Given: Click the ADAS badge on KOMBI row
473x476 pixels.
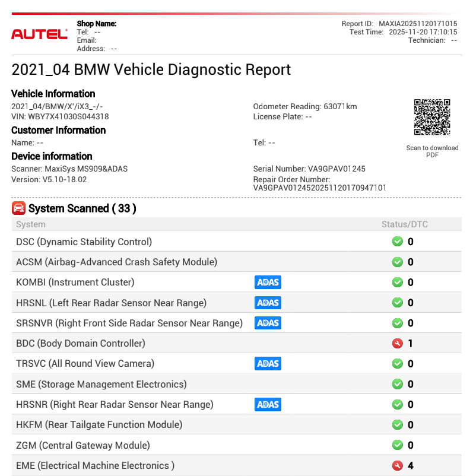Looking at the screenshot, I should tap(268, 283).
